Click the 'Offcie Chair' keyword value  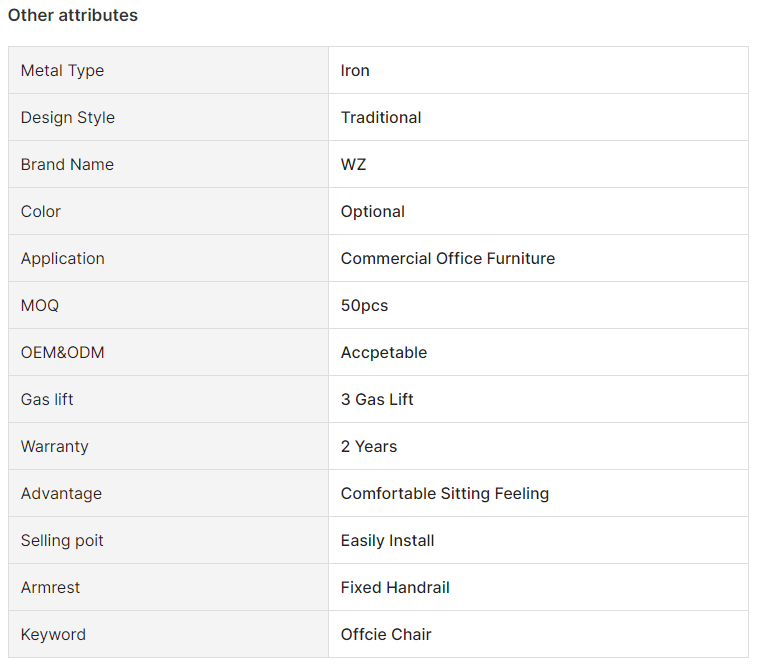tap(386, 634)
